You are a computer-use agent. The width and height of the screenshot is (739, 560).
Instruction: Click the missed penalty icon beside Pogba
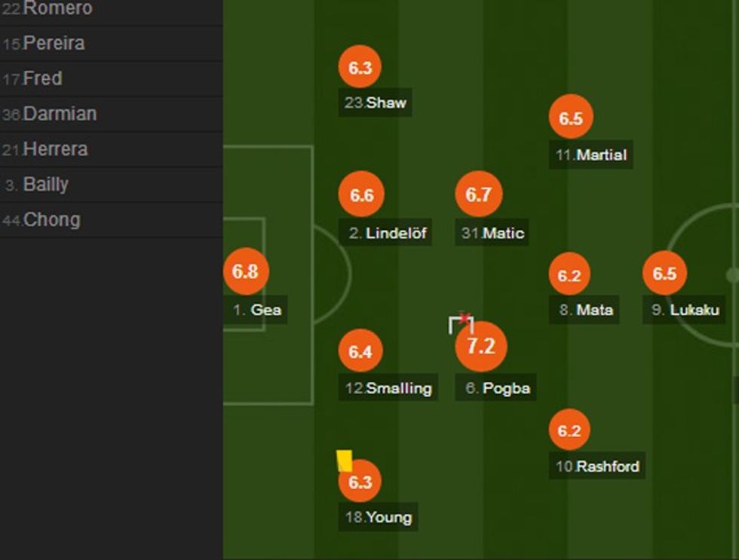461,323
